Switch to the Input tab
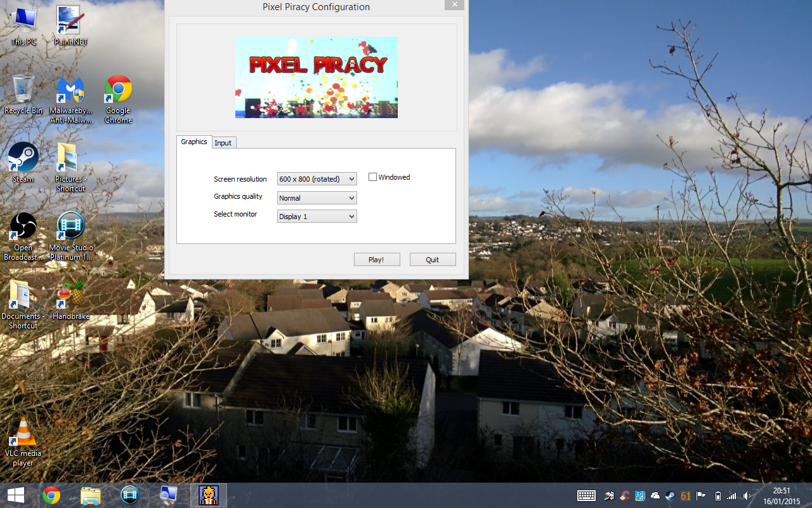 pos(223,143)
